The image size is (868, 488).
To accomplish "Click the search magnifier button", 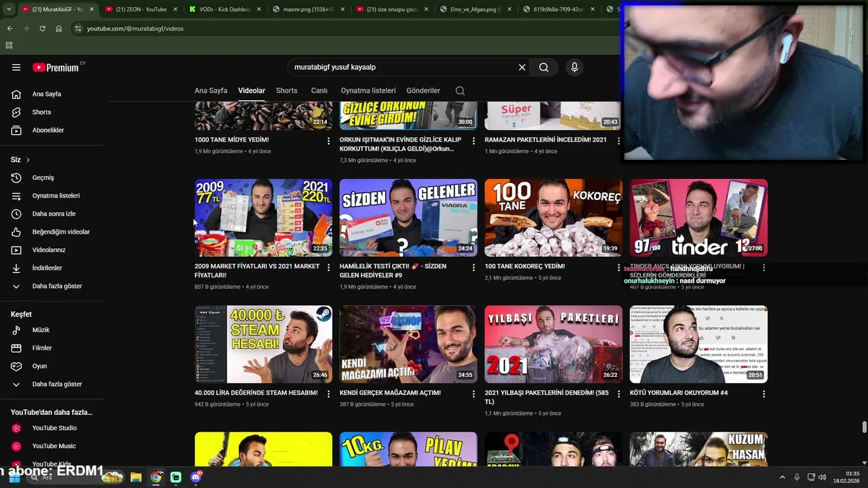I will pos(544,67).
